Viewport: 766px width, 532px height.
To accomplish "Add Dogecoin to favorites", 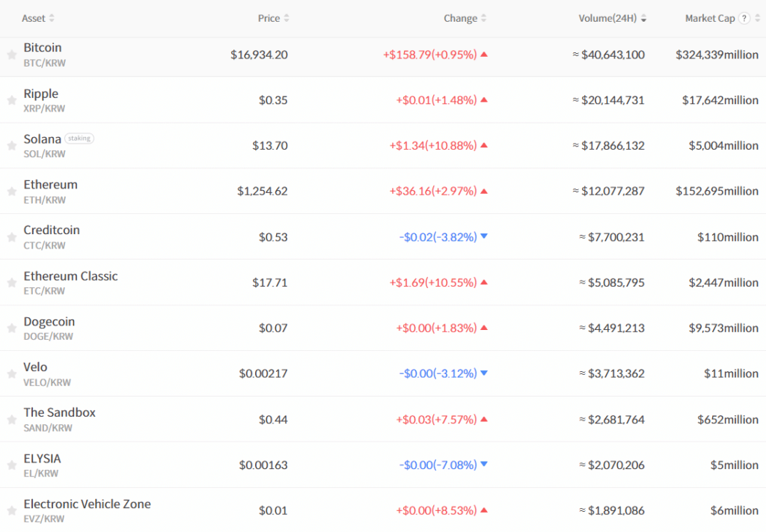I will coord(12,328).
